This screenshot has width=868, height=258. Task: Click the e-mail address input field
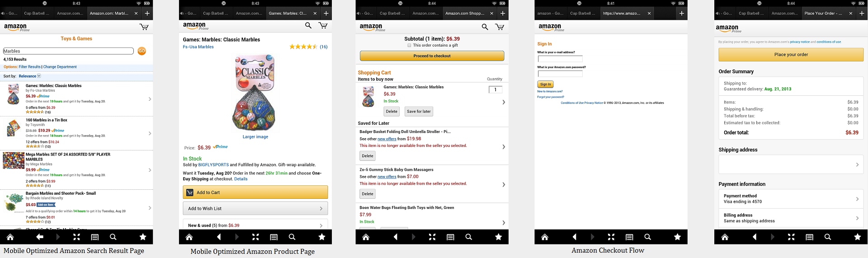coord(560,59)
